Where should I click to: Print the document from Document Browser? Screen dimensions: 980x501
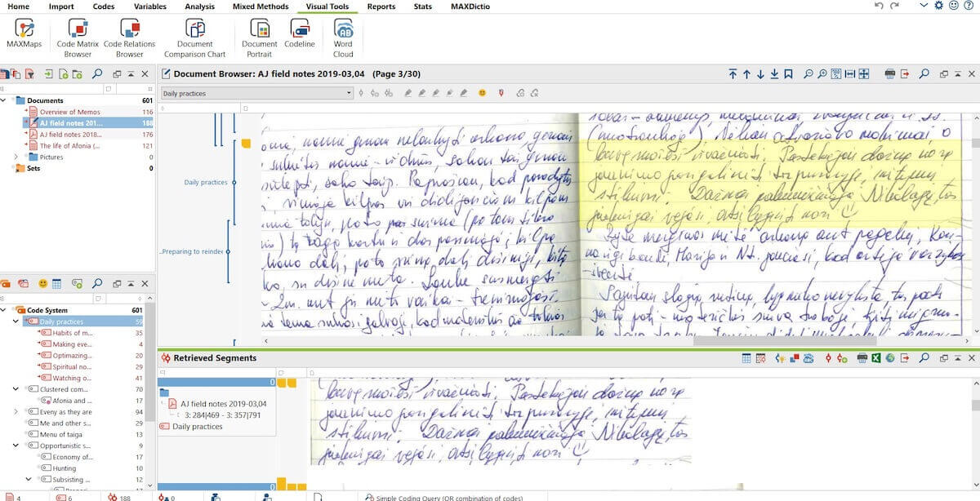point(890,74)
